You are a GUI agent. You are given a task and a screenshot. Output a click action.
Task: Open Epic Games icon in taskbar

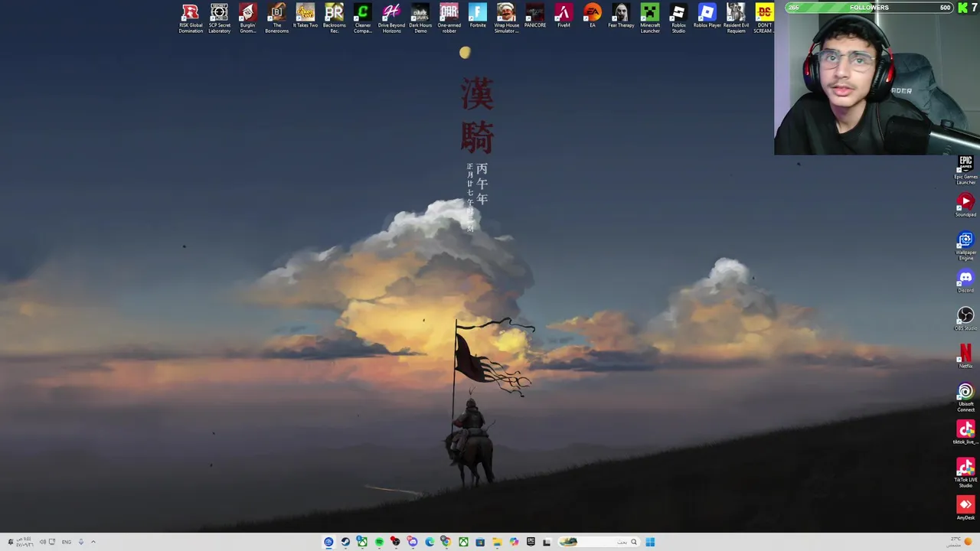click(531, 542)
